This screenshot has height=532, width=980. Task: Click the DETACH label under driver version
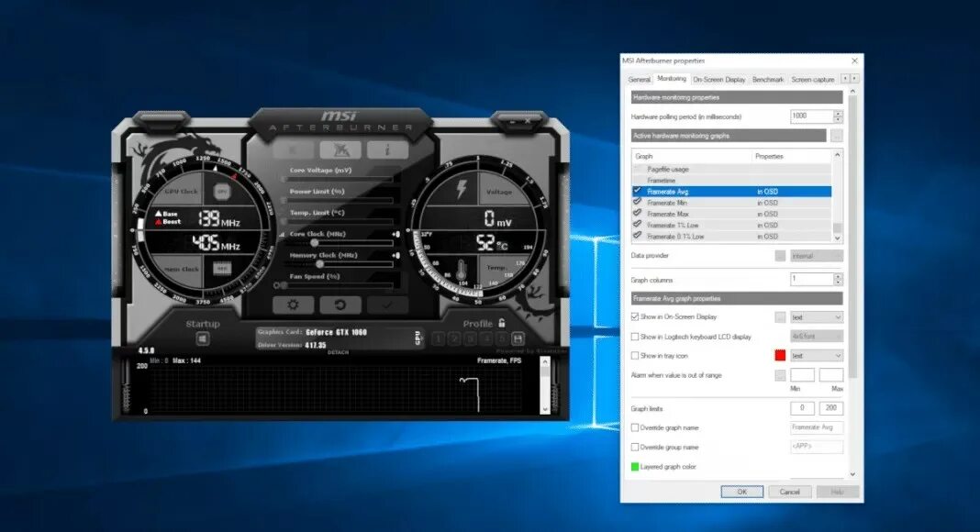tap(338, 353)
